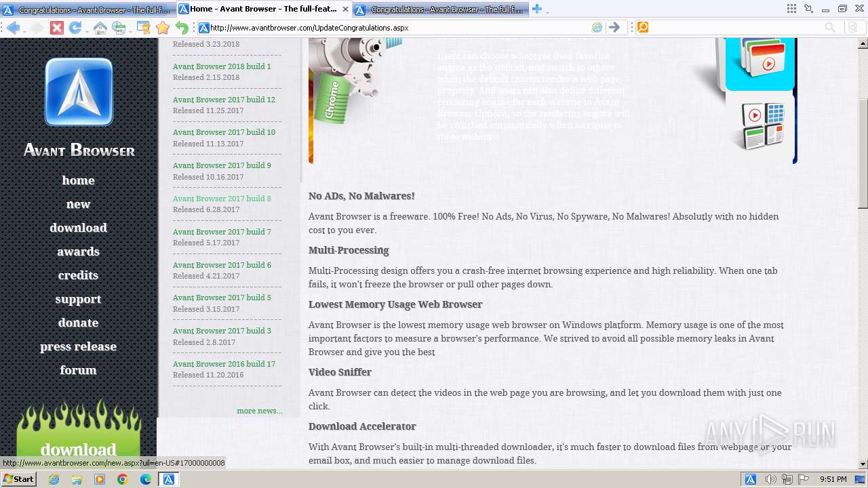Click the IE rendering engine icon in address bar
Viewport: 868px width, 488px height.
pos(597,28)
